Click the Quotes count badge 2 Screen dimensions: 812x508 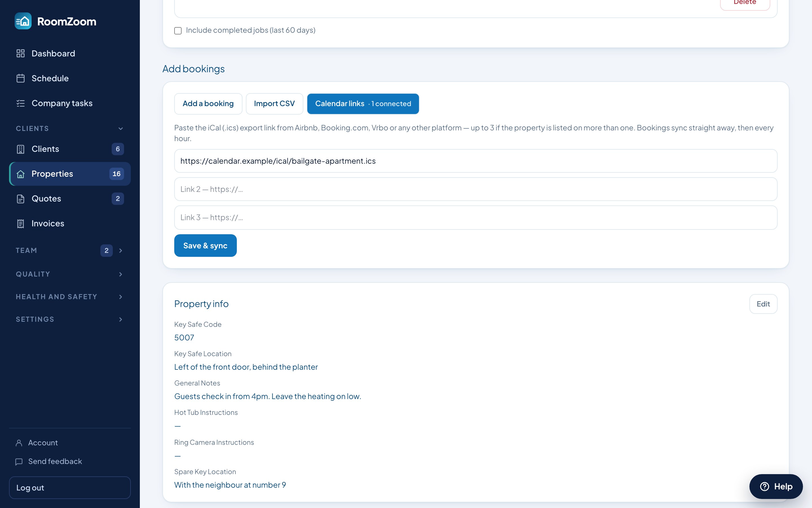pyautogui.click(x=118, y=199)
